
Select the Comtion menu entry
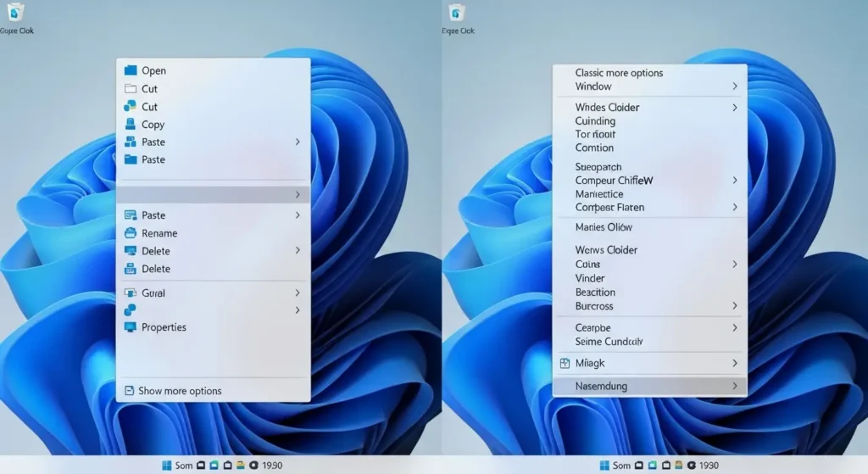(649, 148)
